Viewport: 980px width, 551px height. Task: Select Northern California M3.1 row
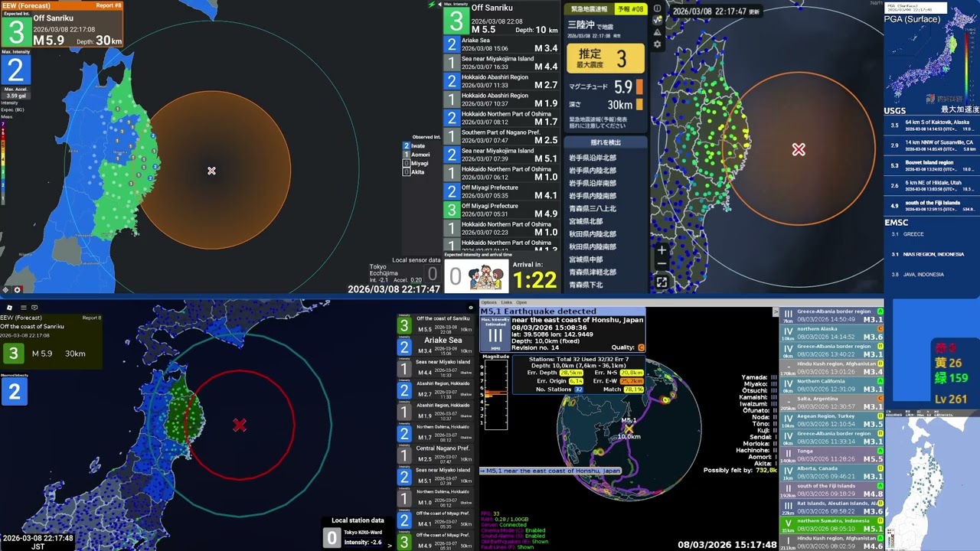[x=832, y=385]
